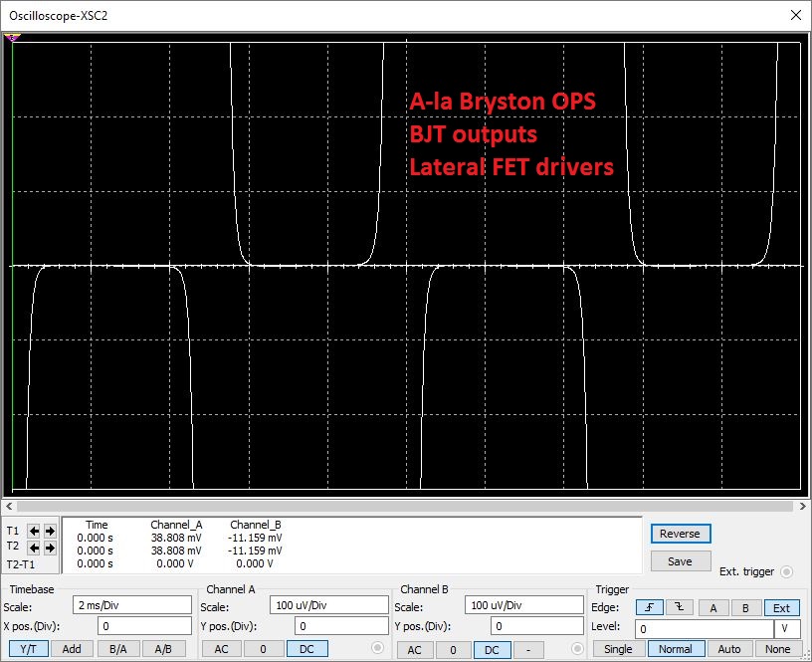This screenshot has width=812, height=662.
Task: Select falling edge trigger button
Action: point(680,607)
